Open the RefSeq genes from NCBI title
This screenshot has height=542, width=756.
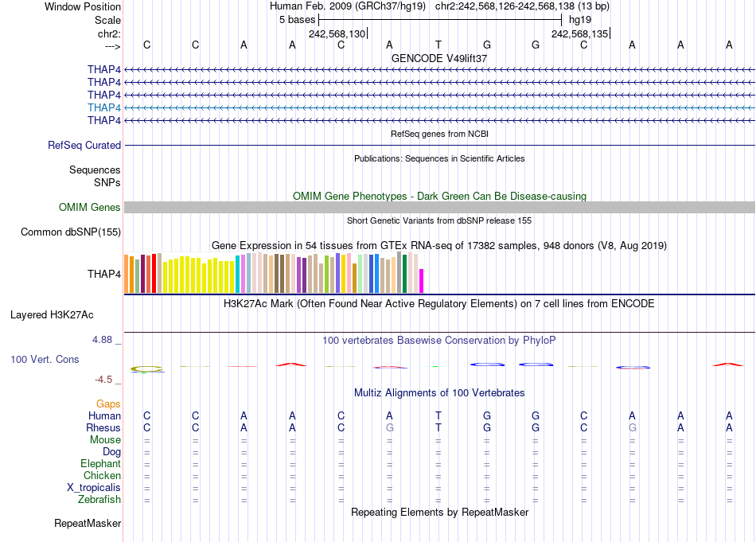tap(440, 134)
